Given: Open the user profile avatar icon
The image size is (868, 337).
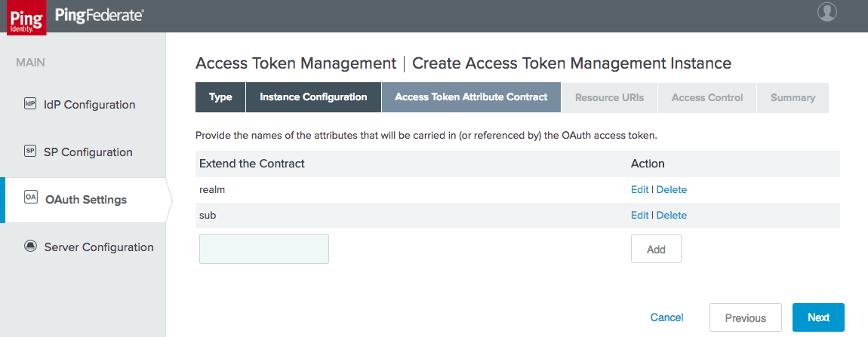Looking at the screenshot, I should (x=827, y=12).
